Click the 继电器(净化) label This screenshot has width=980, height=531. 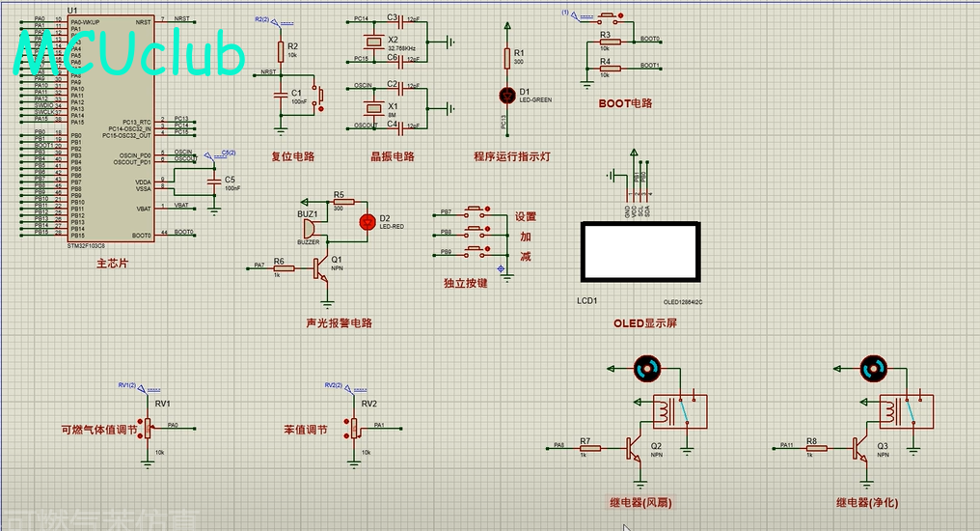pyautogui.click(x=867, y=502)
